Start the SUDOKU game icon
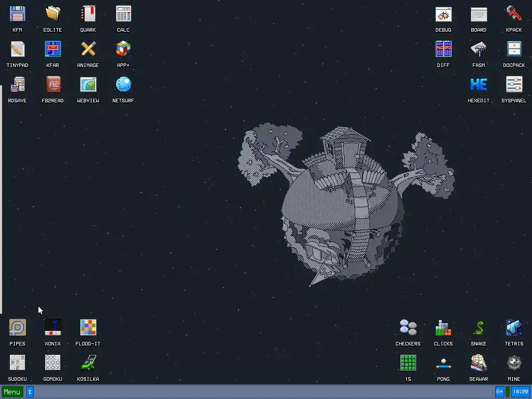Screen dimensions: 532x399 (17, 363)
